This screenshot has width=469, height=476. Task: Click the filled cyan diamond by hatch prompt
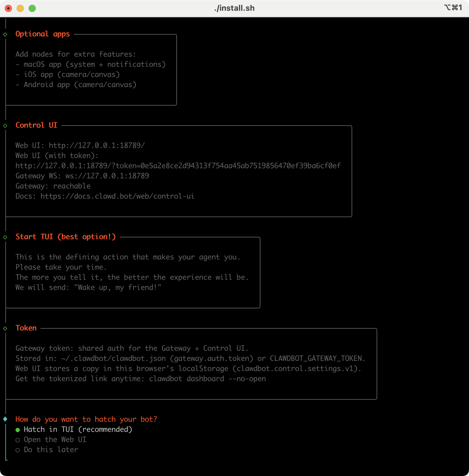coord(5,419)
